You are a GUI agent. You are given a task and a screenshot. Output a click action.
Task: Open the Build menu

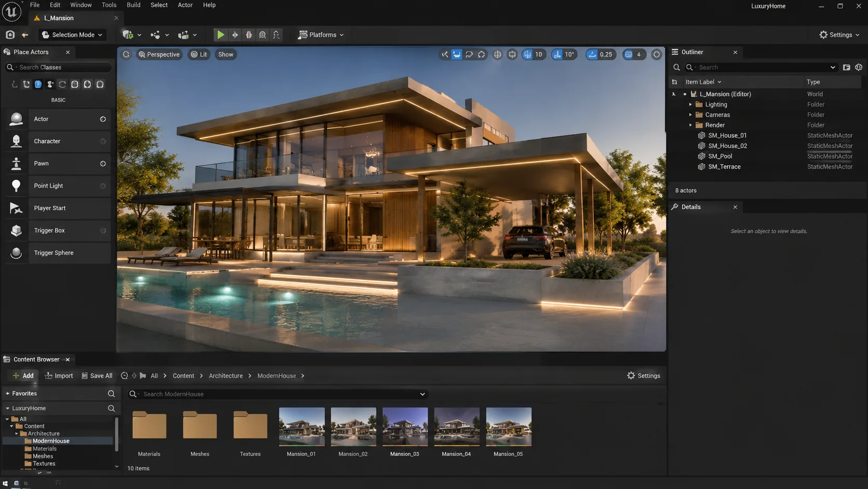[x=133, y=5]
